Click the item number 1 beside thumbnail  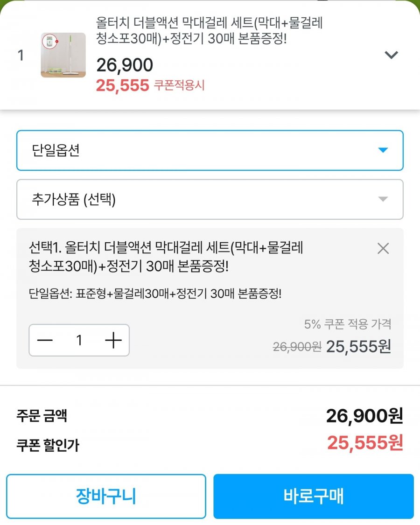click(x=21, y=55)
